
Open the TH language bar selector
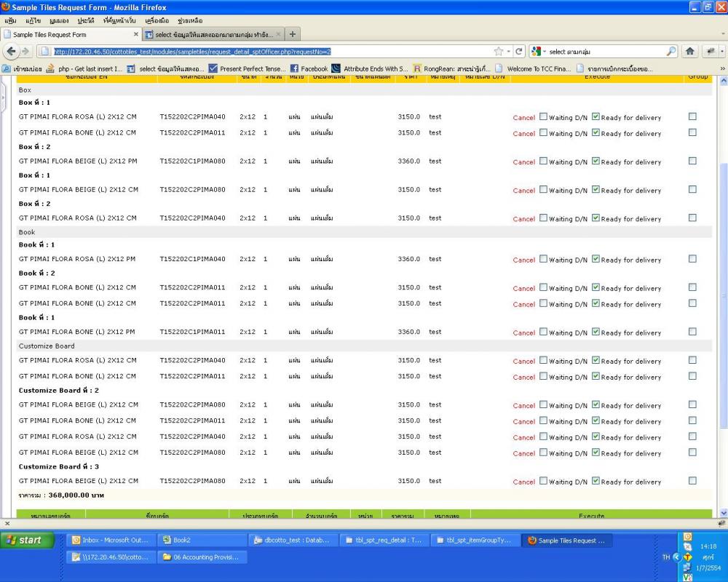(x=666, y=557)
